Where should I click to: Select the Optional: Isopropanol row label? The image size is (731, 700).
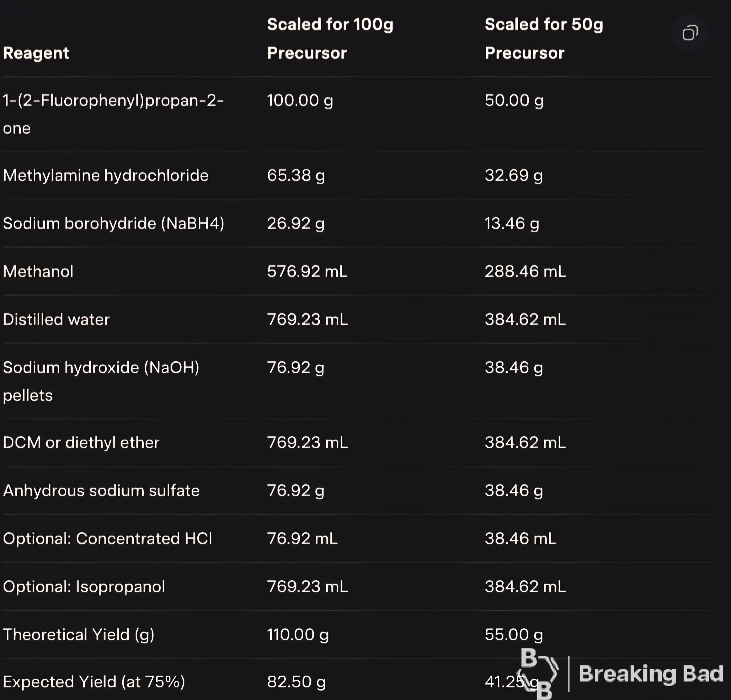(84, 586)
